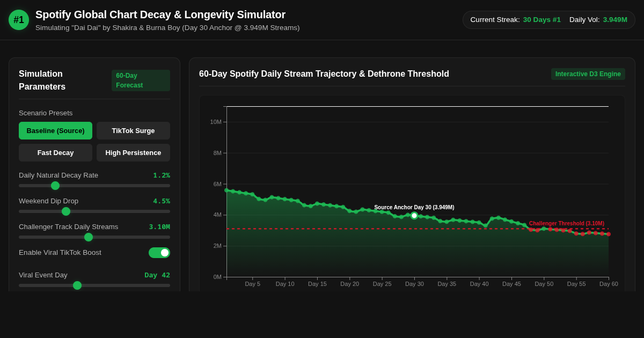Adjust the Viral Event Day slider

point(94,285)
